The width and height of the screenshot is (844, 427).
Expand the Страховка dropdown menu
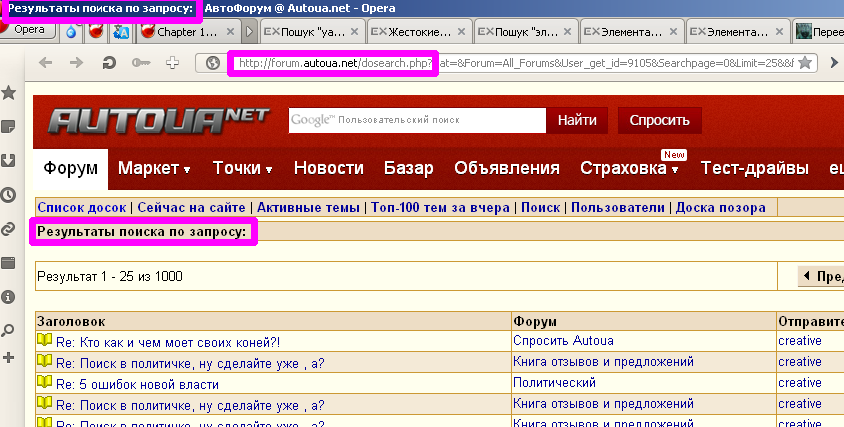(x=629, y=169)
